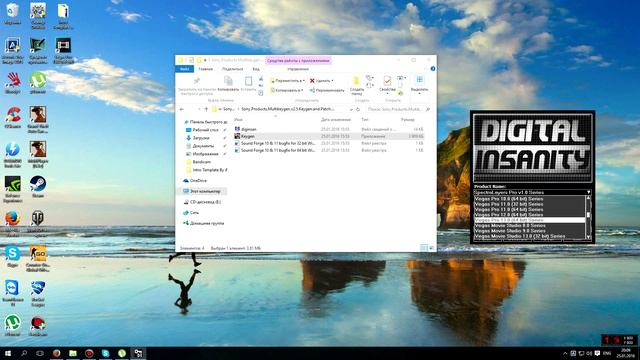This screenshot has width=640, height=360.
Task: Open the taskbar search magnifier
Action: (x=24, y=353)
